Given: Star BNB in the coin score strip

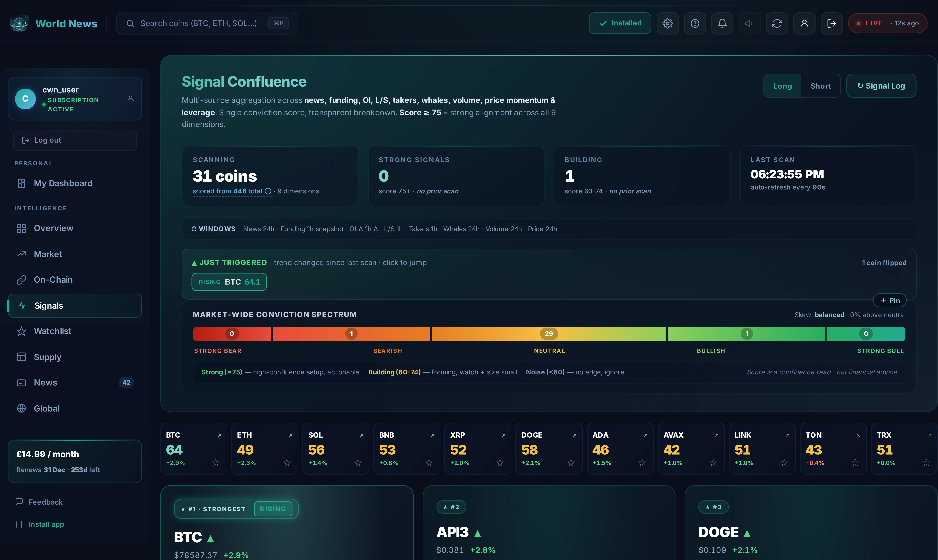Looking at the screenshot, I should (x=429, y=463).
